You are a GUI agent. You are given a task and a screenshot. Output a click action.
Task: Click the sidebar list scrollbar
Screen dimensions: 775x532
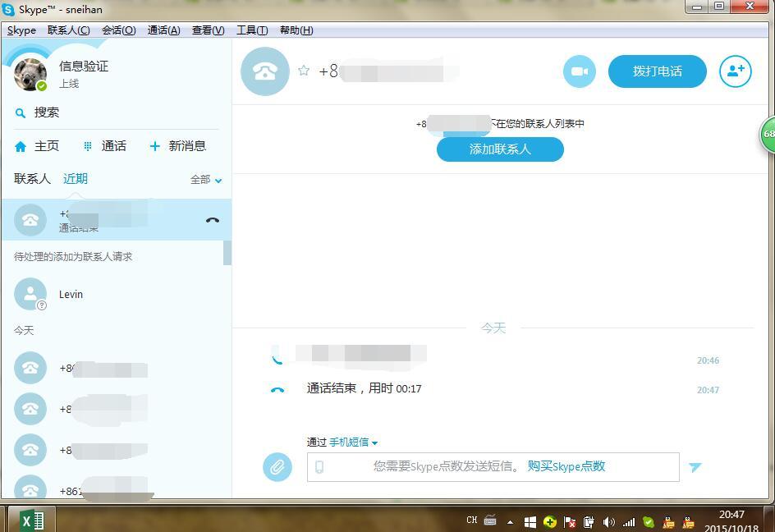tap(227, 253)
